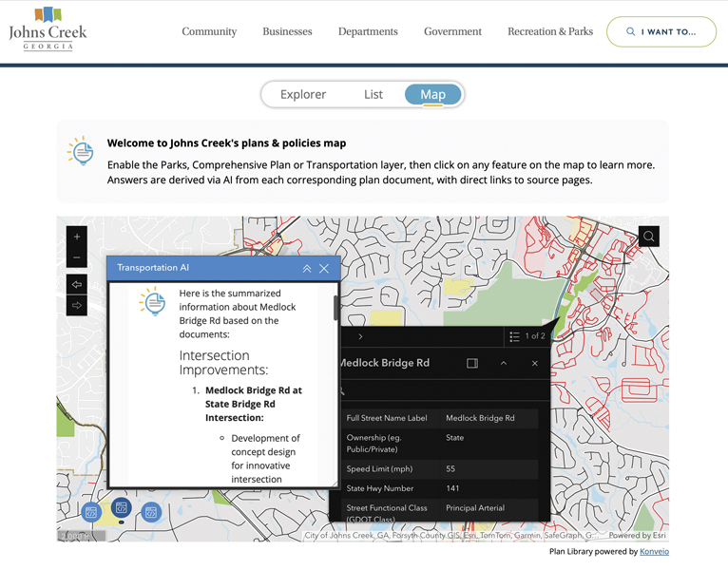The height and width of the screenshot is (570, 728).
Task: Dock the Medlock Bridge Rd popup
Action: pos(472,363)
